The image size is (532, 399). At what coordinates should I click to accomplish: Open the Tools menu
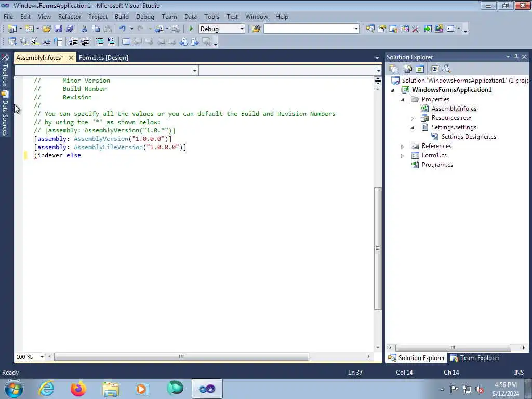[212, 16]
